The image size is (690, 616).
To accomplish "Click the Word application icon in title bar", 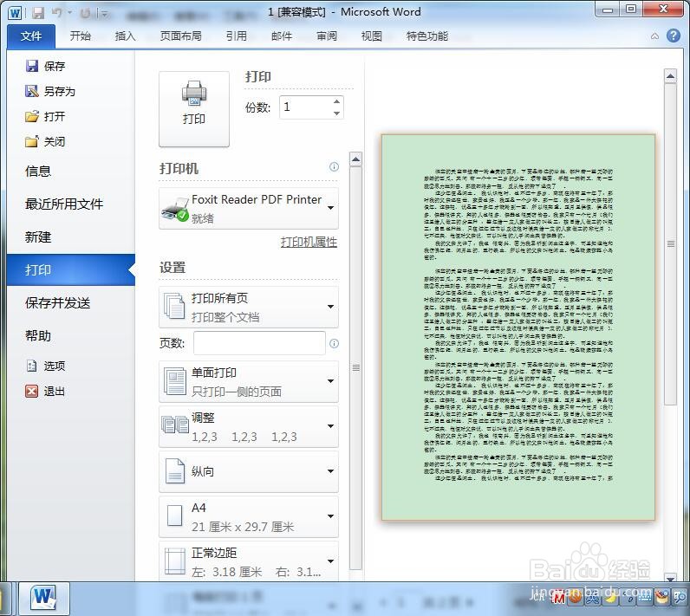I will [15, 13].
